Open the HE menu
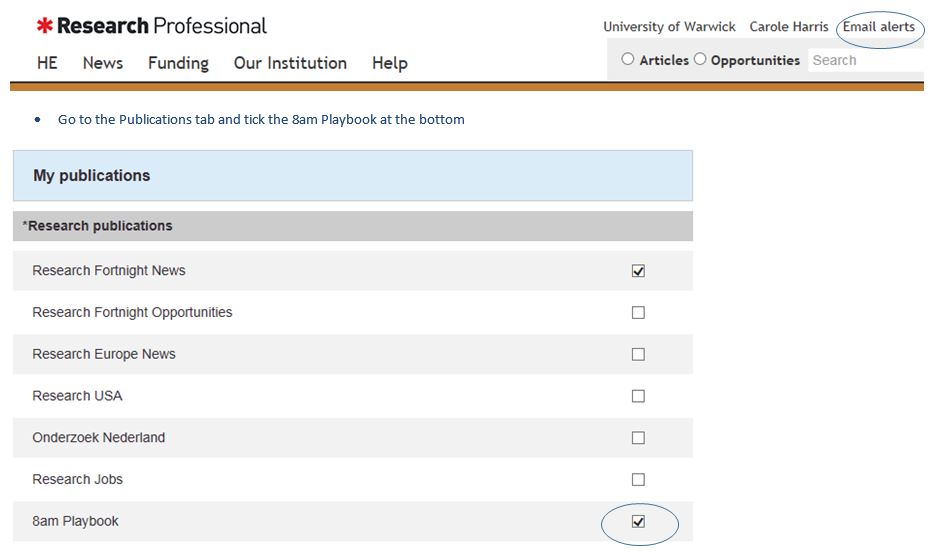The image size is (930, 553). point(47,63)
